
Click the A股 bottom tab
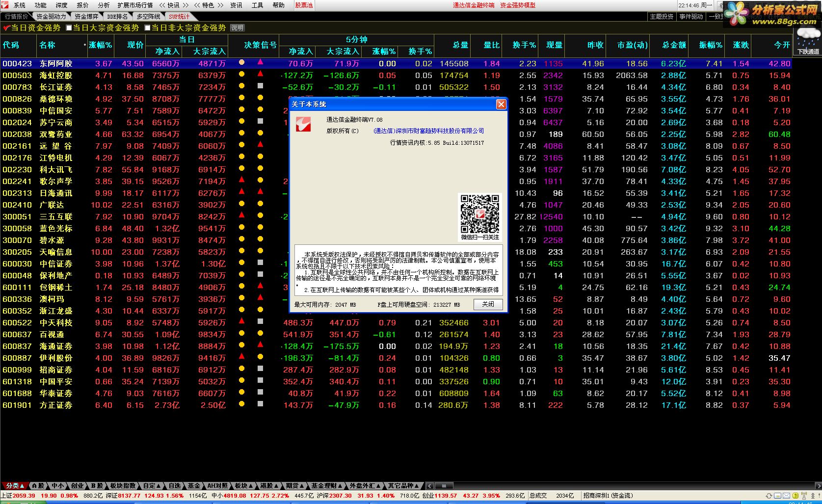pos(38,486)
